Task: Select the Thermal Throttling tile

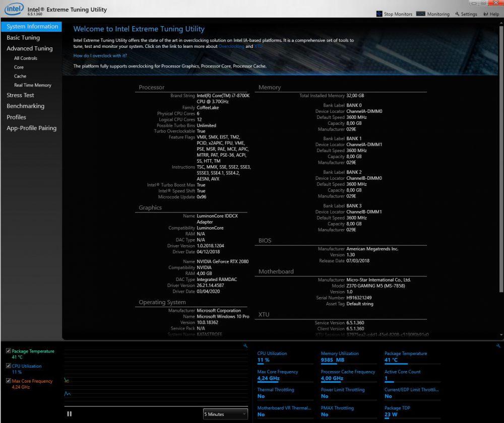Action: pos(285,393)
